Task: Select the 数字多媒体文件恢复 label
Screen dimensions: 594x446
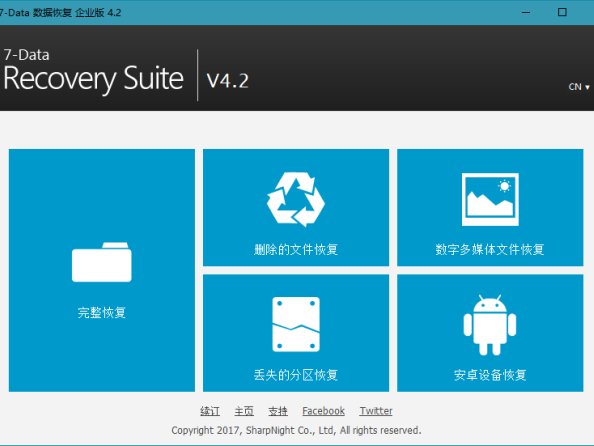Action: (x=490, y=249)
